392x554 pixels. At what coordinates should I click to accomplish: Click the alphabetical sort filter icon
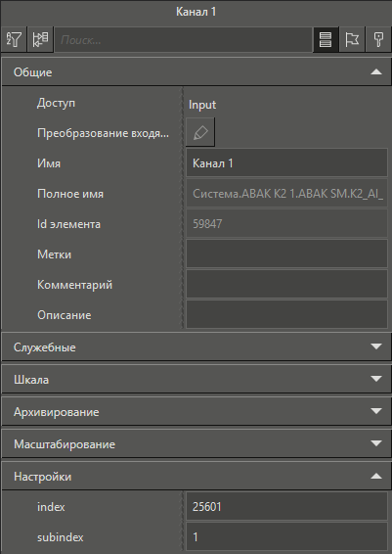(14, 39)
